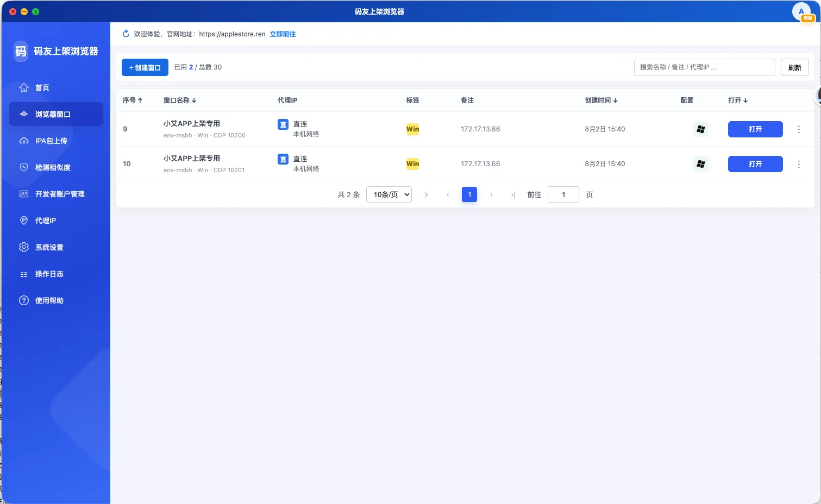Click 8月2日 15:40 in row 9

click(605, 129)
